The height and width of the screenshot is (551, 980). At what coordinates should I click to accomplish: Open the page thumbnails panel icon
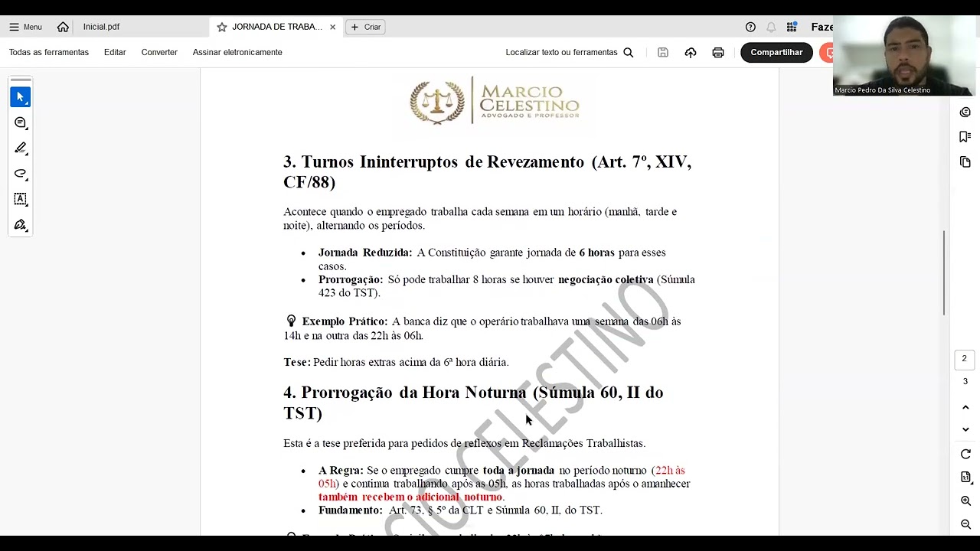point(965,162)
